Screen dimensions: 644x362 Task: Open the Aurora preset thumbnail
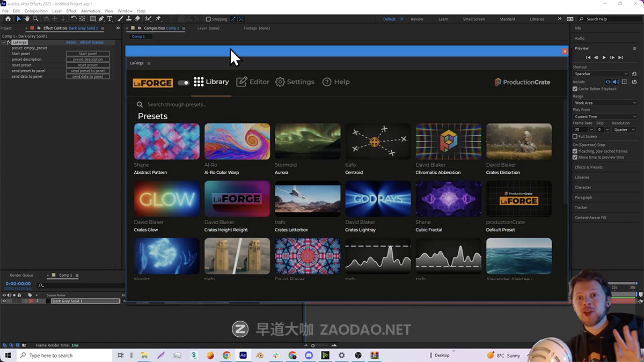[307, 141]
